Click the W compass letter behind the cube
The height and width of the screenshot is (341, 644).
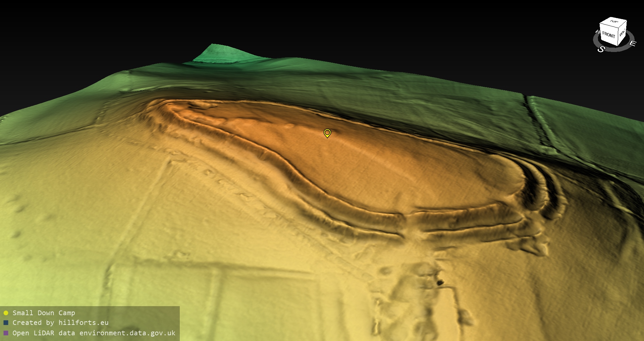[x=597, y=32]
